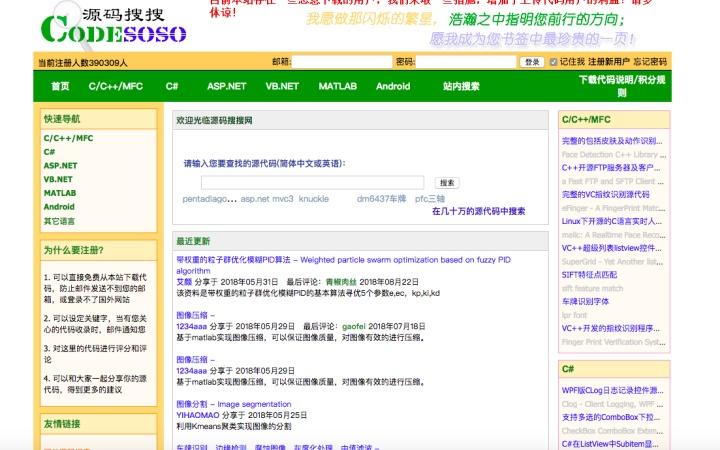Open ASP.NET in the green nav bar
720x450 pixels.
(226, 86)
